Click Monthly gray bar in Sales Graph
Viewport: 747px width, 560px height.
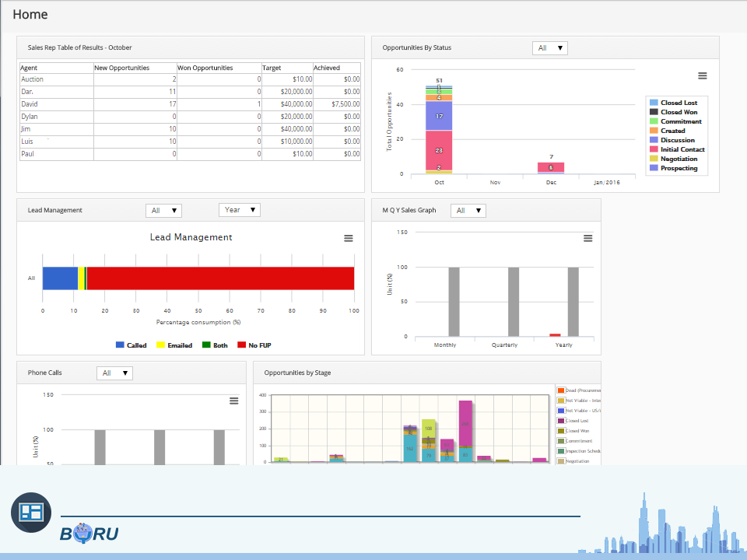[454, 302]
